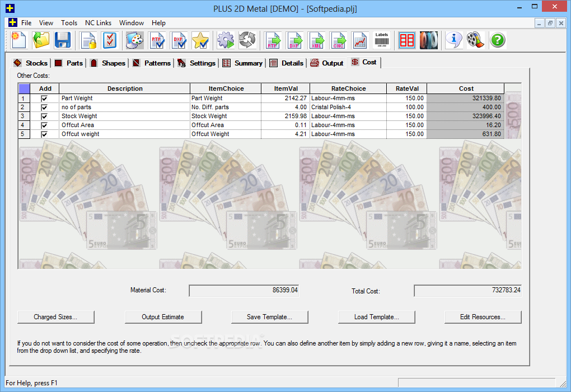The image size is (571, 392).
Task: Open ItemChoice cell 'Stock Weight'
Action: (x=226, y=116)
